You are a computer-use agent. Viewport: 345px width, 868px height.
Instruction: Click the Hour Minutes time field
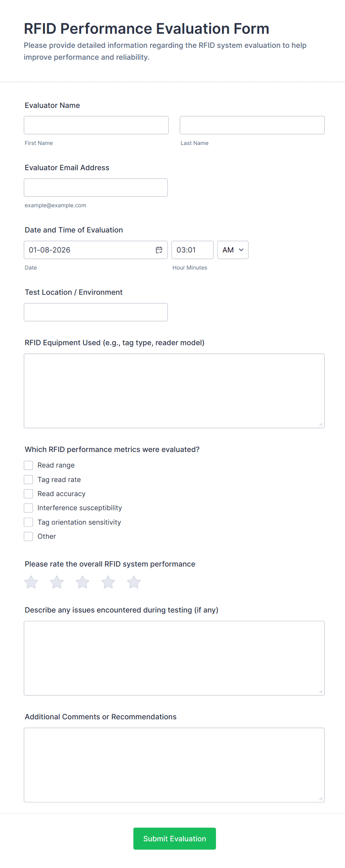pyautogui.click(x=192, y=250)
